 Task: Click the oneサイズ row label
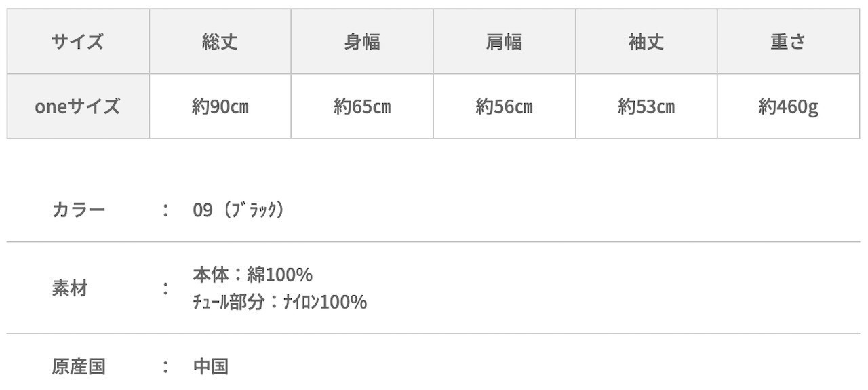[78, 106]
